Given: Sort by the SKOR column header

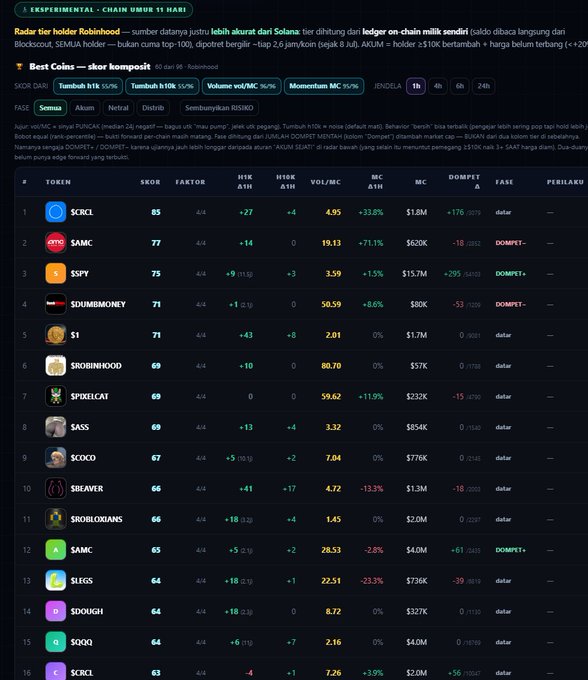Looking at the screenshot, I should coord(150,182).
